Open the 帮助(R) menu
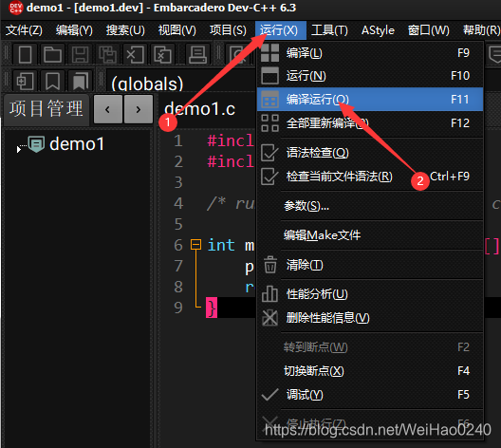This screenshot has width=501, height=448. pos(481,30)
